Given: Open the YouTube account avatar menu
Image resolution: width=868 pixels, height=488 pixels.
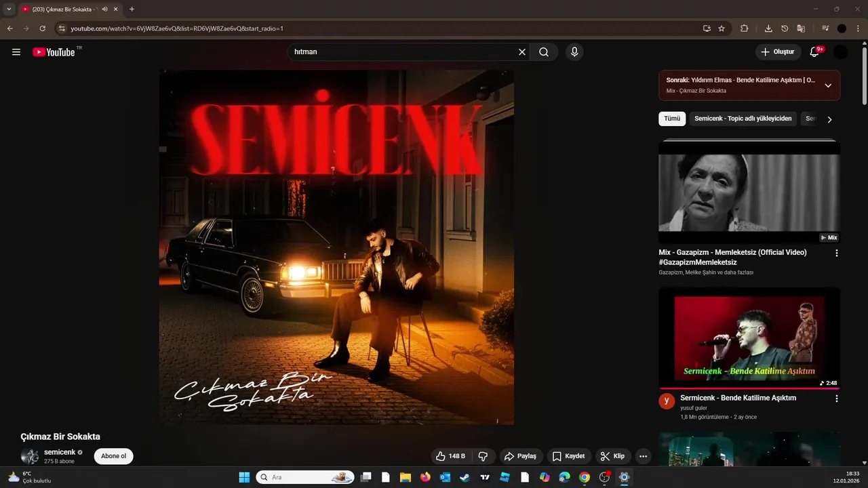Looking at the screenshot, I should [x=841, y=52].
